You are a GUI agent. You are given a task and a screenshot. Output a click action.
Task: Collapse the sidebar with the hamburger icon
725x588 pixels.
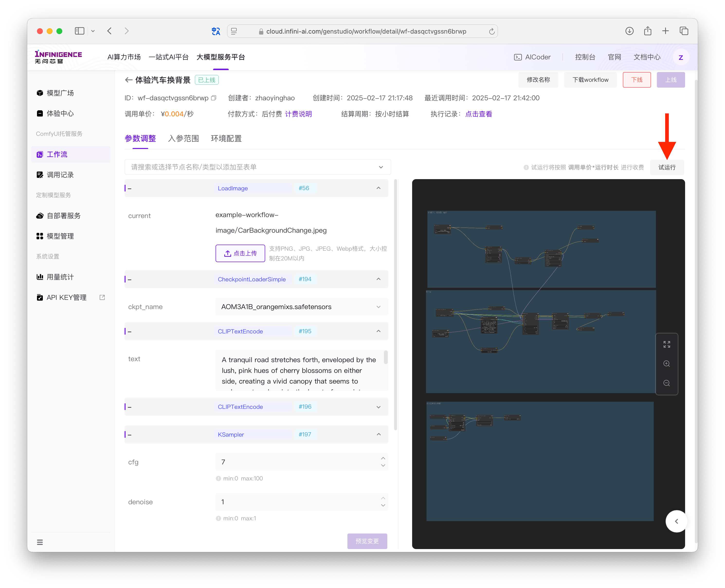tap(40, 542)
